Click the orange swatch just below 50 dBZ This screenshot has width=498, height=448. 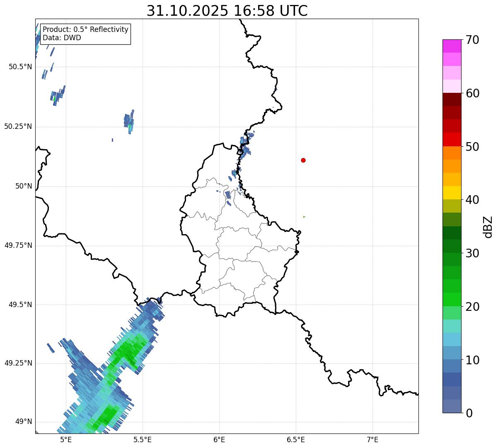pyautogui.click(x=452, y=153)
